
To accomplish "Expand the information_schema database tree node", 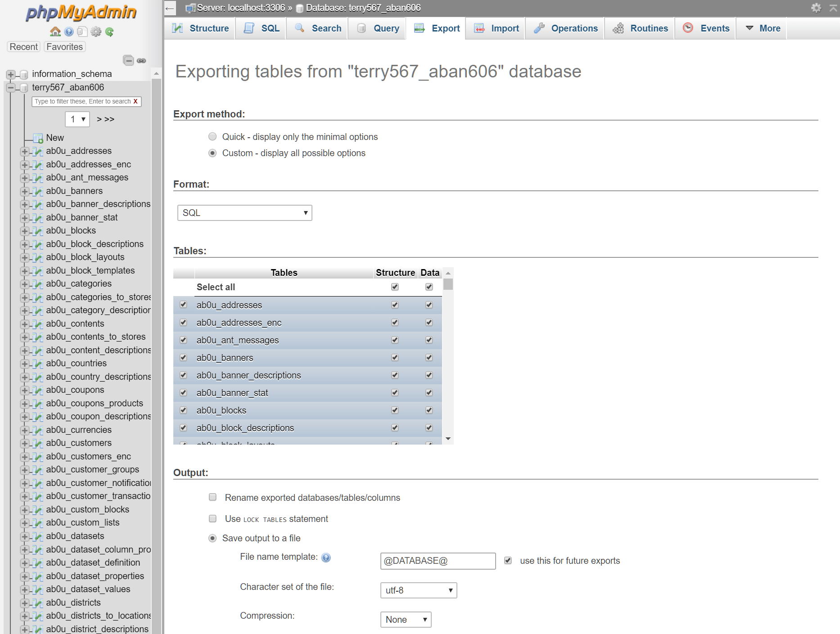I will (11, 74).
